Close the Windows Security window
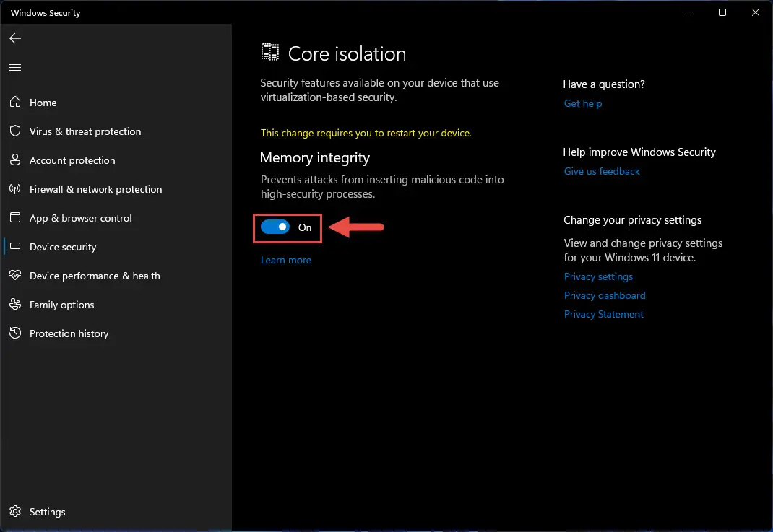The image size is (773, 532). (755, 12)
